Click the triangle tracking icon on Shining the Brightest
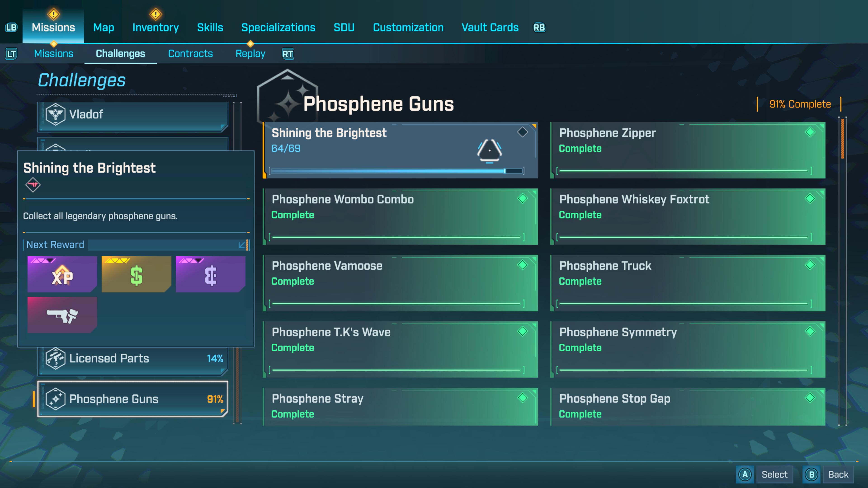 tap(489, 150)
